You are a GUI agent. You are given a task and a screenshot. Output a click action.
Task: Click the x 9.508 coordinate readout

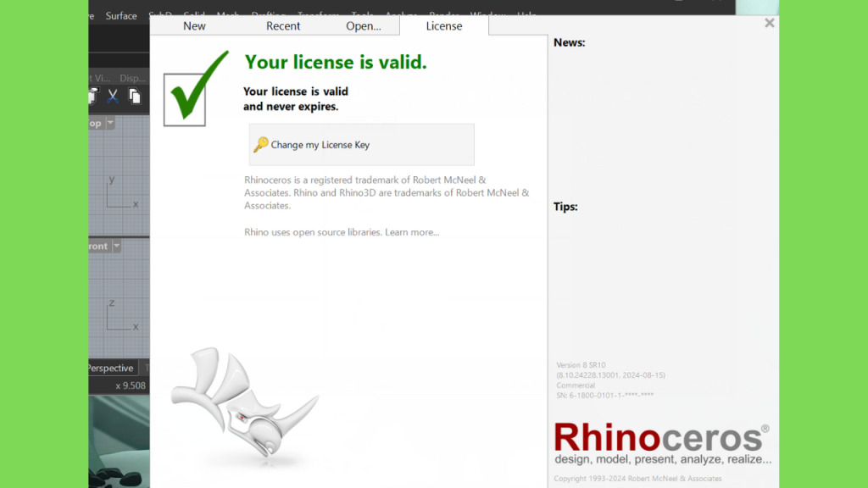click(131, 385)
